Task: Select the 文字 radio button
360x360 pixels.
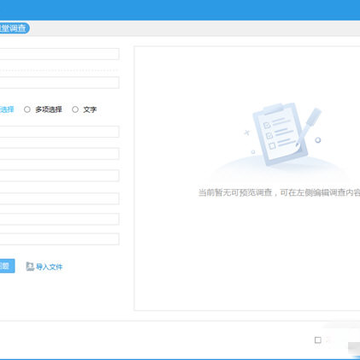Action: (x=75, y=109)
